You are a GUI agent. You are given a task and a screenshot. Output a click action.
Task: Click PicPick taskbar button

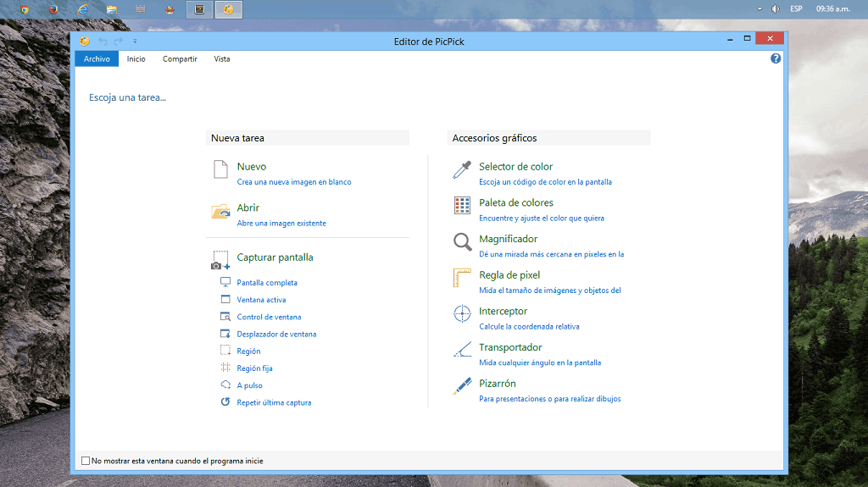point(229,9)
